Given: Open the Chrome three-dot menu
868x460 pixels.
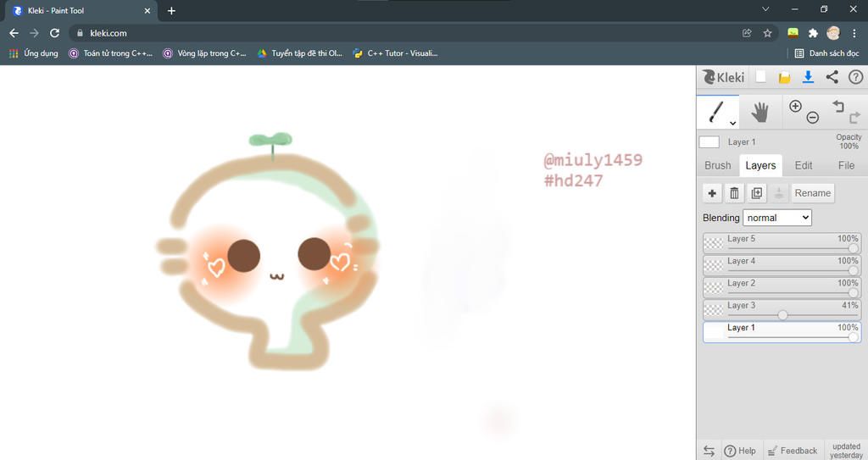Looking at the screenshot, I should click(x=854, y=33).
